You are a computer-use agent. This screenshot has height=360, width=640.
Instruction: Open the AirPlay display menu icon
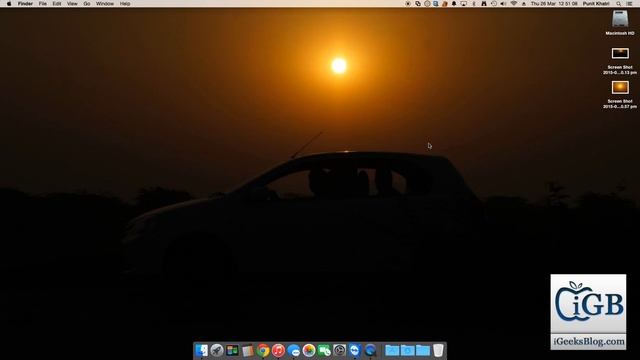(463, 4)
